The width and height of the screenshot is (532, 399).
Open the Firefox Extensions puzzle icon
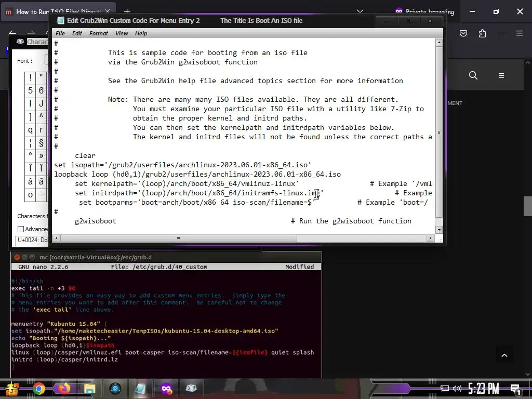click(x=482, y=33)
